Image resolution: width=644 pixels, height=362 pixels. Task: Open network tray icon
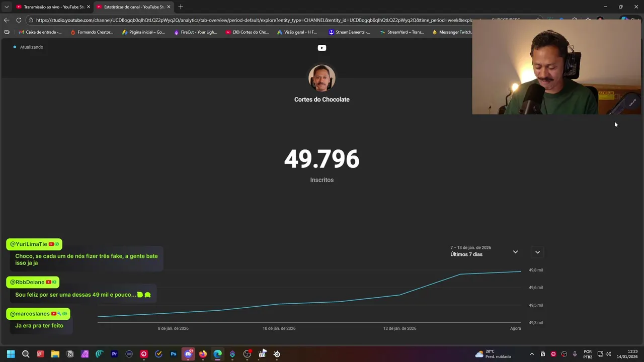pos(600,354)
